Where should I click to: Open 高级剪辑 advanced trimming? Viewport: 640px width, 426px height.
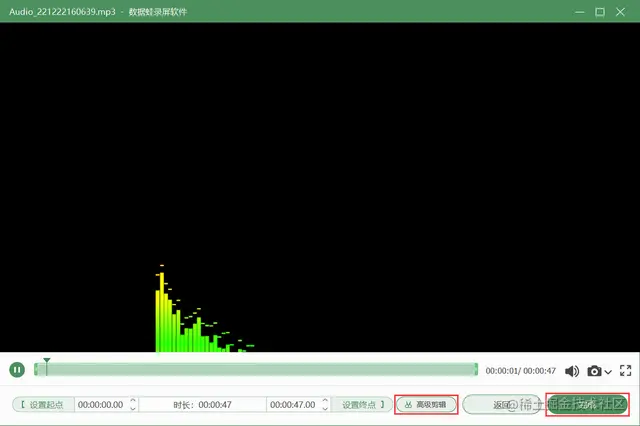[x=426, y=405]
